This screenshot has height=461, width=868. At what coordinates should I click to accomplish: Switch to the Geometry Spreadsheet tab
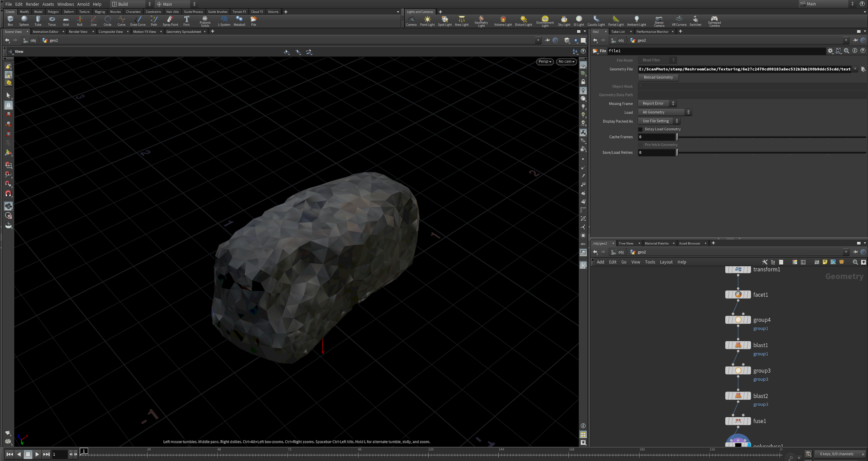[183, 32]
